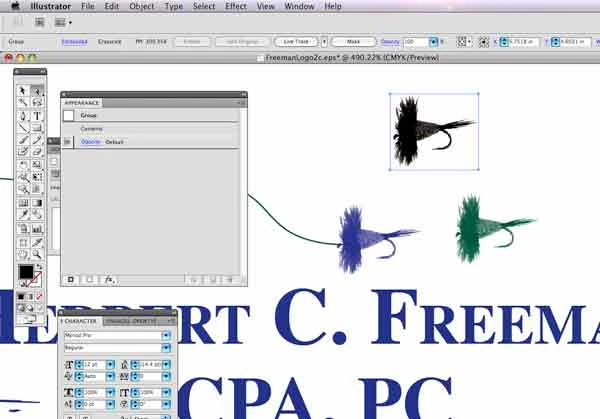Select the Line Segment tool

click(x=23, y=127)
